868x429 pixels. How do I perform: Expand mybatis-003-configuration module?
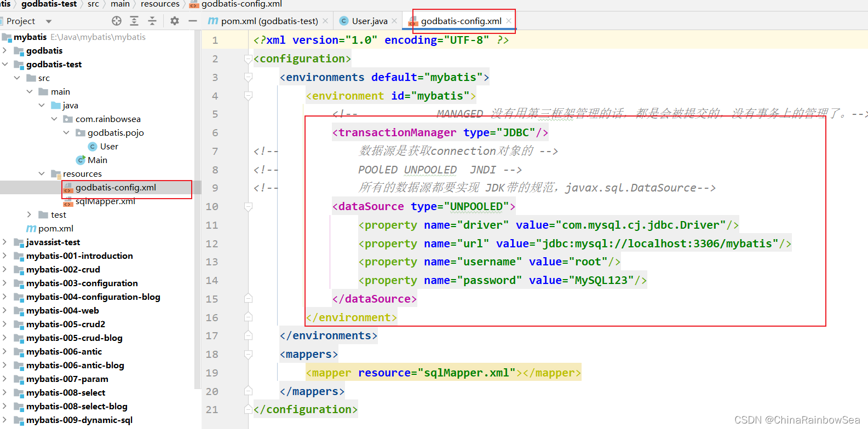(5, 283)
